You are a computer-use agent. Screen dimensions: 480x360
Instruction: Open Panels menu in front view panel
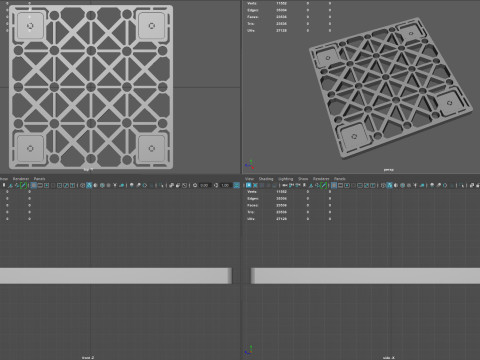[x=39, y=179]
